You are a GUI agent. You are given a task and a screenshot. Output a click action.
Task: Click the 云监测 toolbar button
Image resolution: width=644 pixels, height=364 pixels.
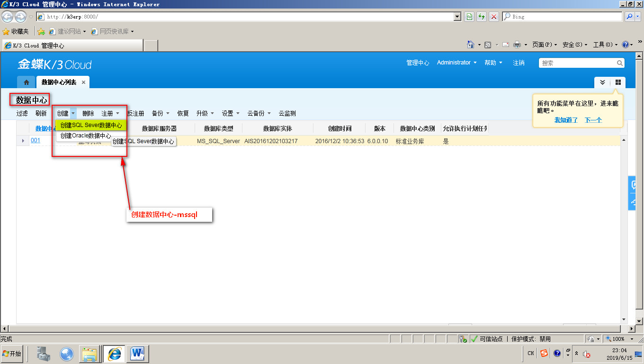coord(287,114)
